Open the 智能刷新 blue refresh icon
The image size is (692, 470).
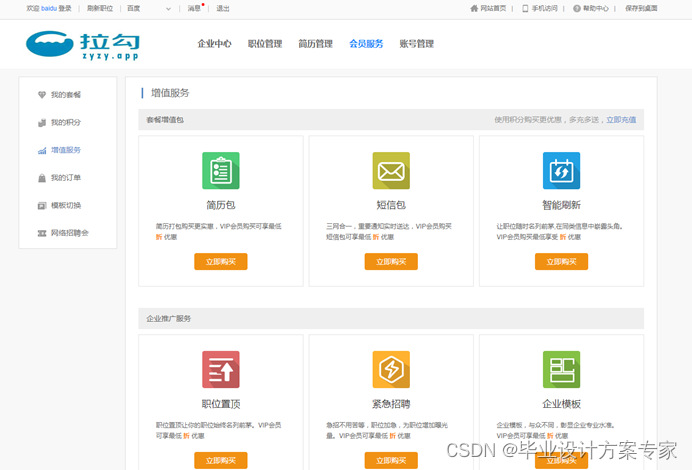561,171
